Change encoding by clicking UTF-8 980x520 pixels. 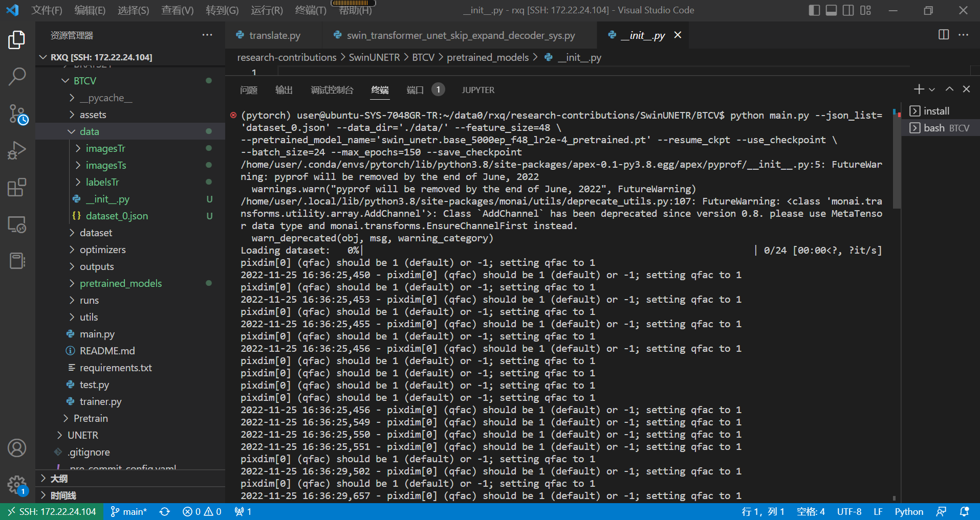[x=849, y=511]
